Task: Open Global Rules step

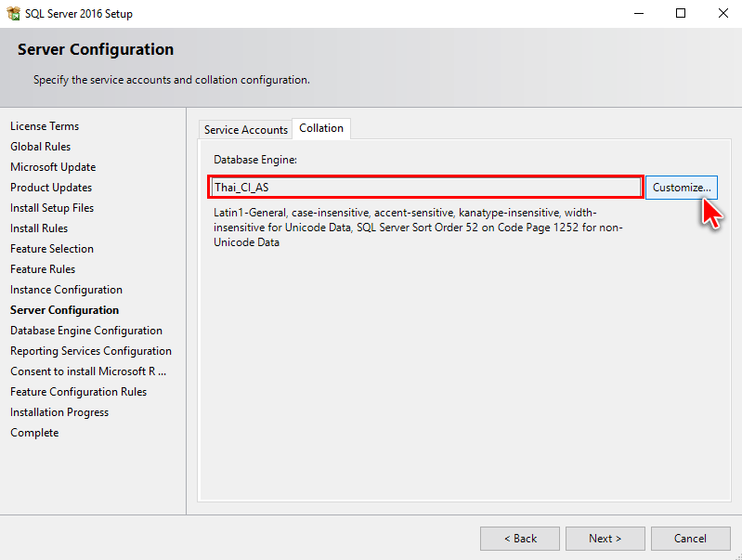Action: tap(40, 147)
